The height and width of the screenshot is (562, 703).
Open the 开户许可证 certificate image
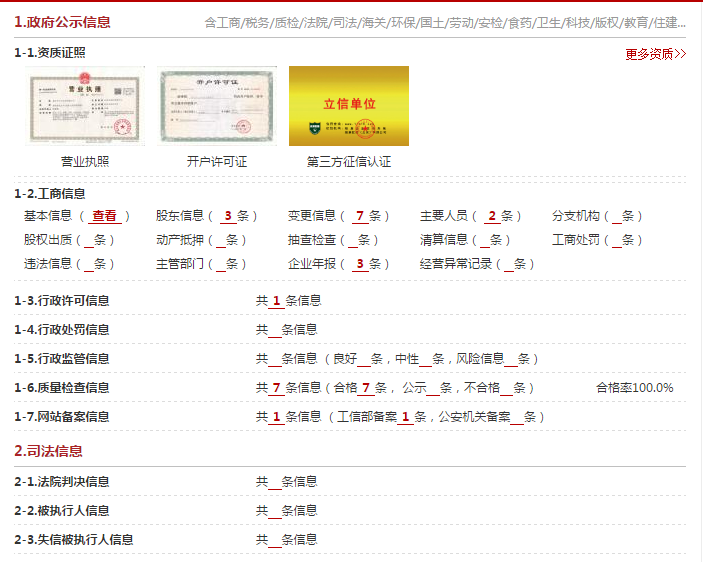pos(216,106)
